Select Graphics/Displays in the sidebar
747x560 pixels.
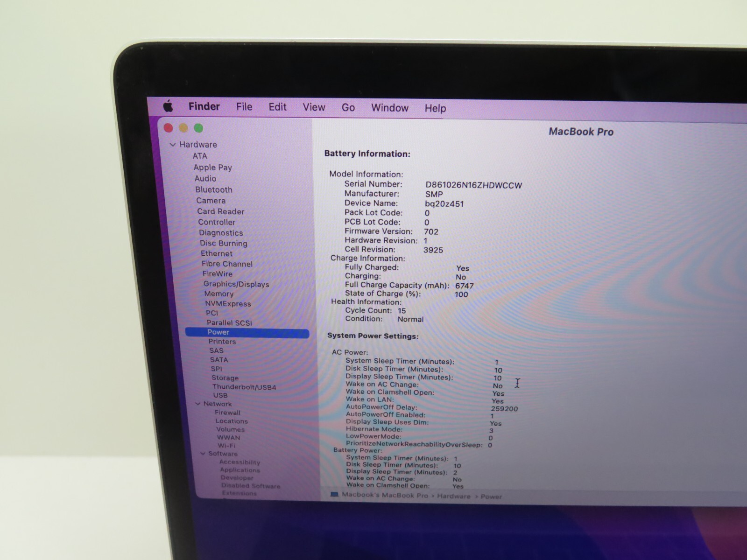236,284
